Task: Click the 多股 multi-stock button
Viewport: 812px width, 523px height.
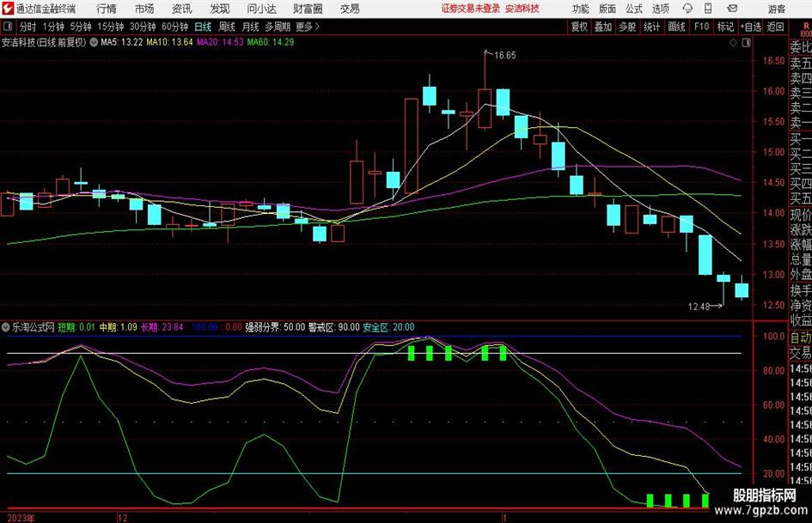Action: (x=627, y=27)
